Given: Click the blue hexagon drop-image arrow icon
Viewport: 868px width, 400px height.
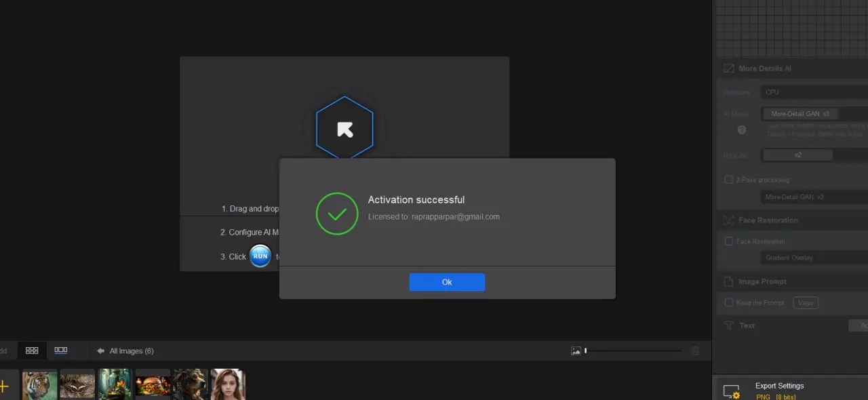Looking at the screenshot, I should [344, 129].
